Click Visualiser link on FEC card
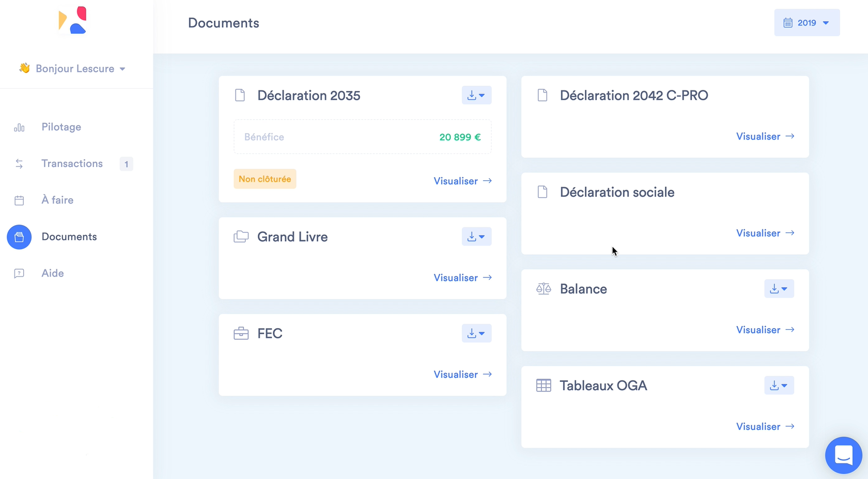 click(462, 375)
